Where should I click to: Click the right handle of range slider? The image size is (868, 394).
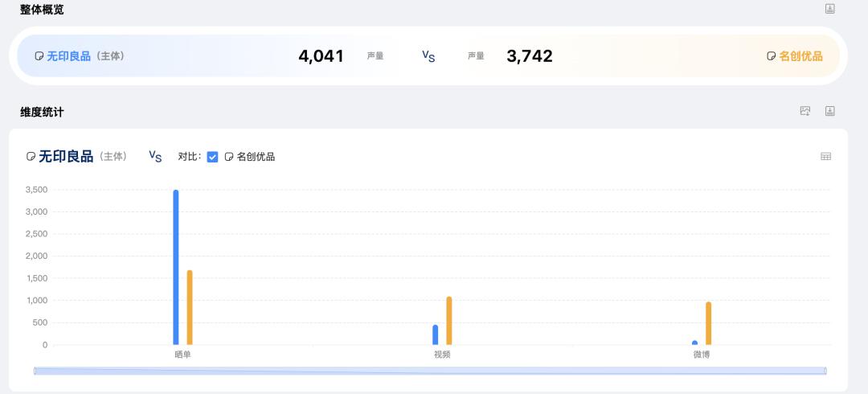coord(826,371)
